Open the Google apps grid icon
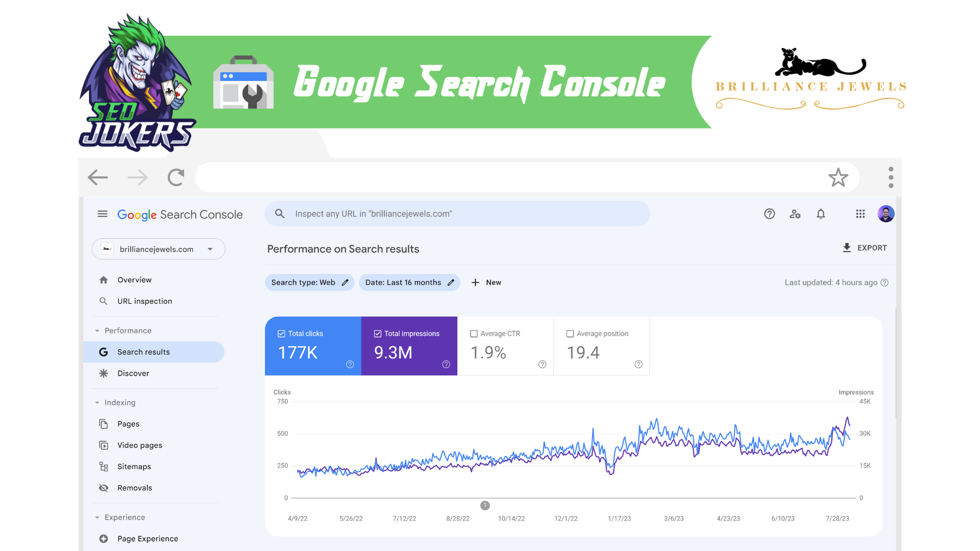980x551 pixels. coord(860,214)
